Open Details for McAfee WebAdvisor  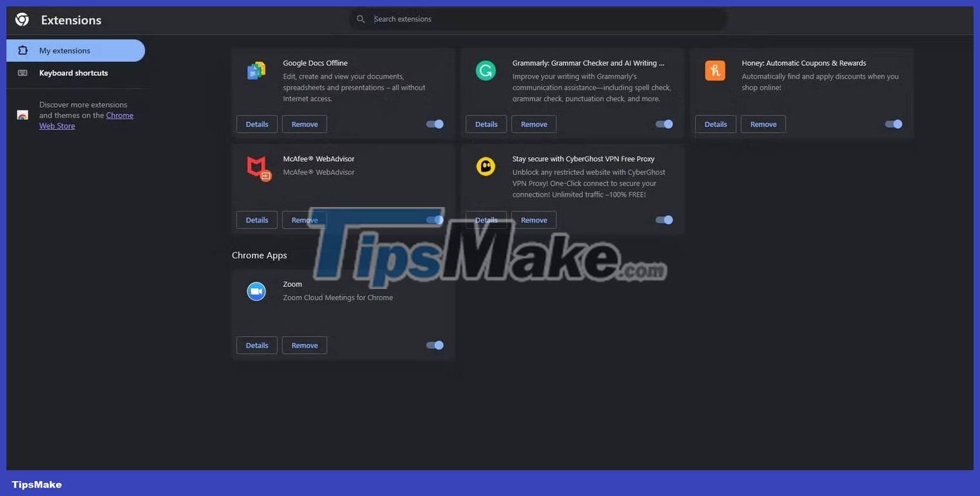tap(257, 219)
